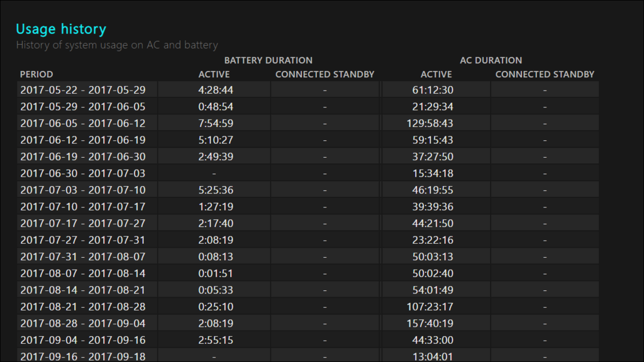Viewport: 644px width, 362px height.
Task: Click battery active value 0:05:33
Action: (x=216, y=290)
